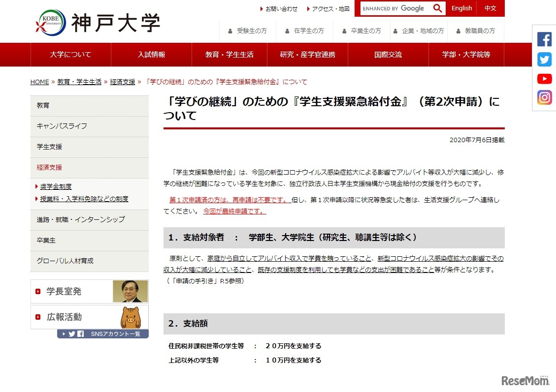Open 入試情報 main menu
556x392 pixels.
click(x=151, y=55)
